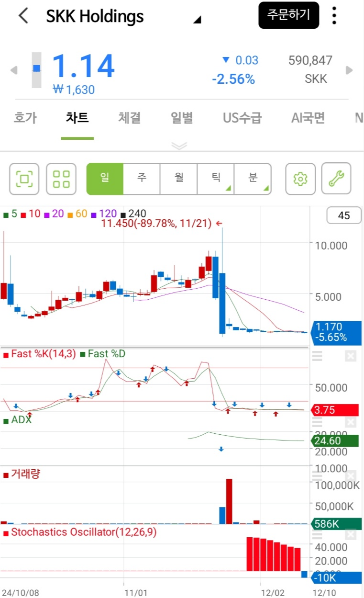This screenshot has width=364, height=598.
Task: Close the Stochastics Oscillator panel
Action: click(x=351, y=534)
